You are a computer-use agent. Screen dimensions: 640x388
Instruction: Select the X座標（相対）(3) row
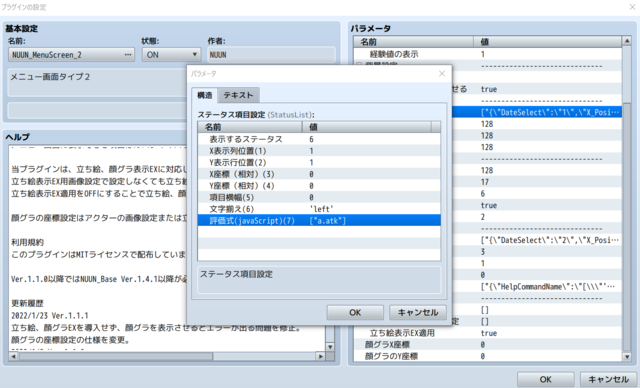[x=319, y=174]
